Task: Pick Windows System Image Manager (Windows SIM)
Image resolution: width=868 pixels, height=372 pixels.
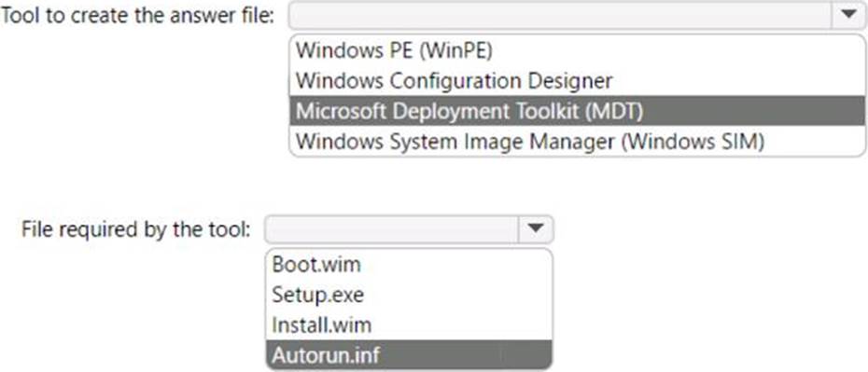Action: pos(578,141)
